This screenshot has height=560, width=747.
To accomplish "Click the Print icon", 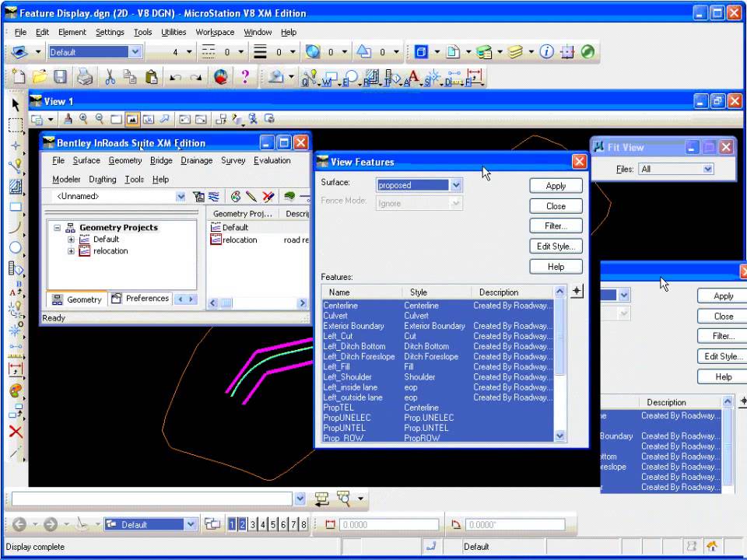I will (x=85, y=77).
